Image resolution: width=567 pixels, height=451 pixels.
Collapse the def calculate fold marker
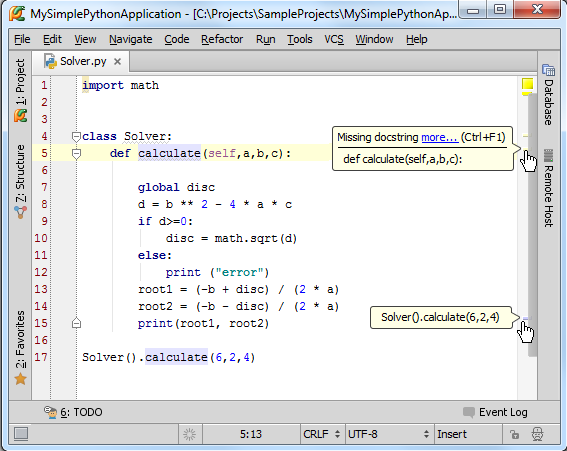(x=76, y=154)
